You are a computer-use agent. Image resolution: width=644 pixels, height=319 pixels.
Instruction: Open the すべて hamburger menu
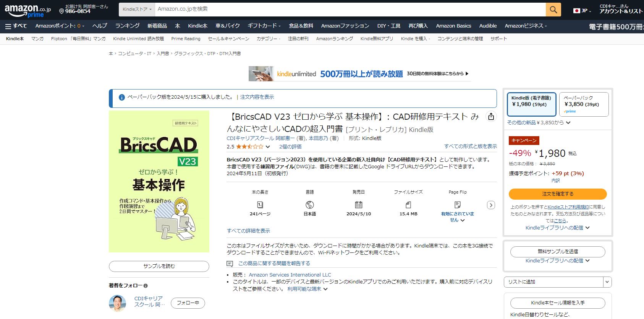click(x=16, y=26)
